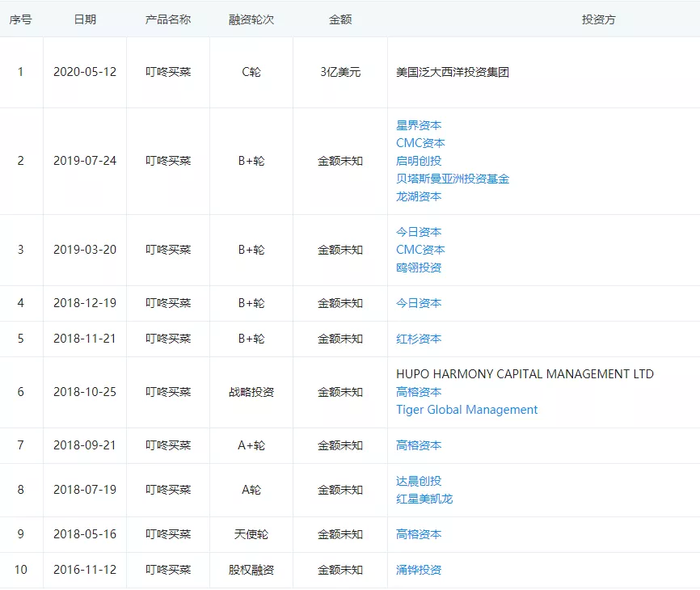Open 高榕资本 link in 2018-05-16 row
700x590 pixels.
[x=419, y=534]
